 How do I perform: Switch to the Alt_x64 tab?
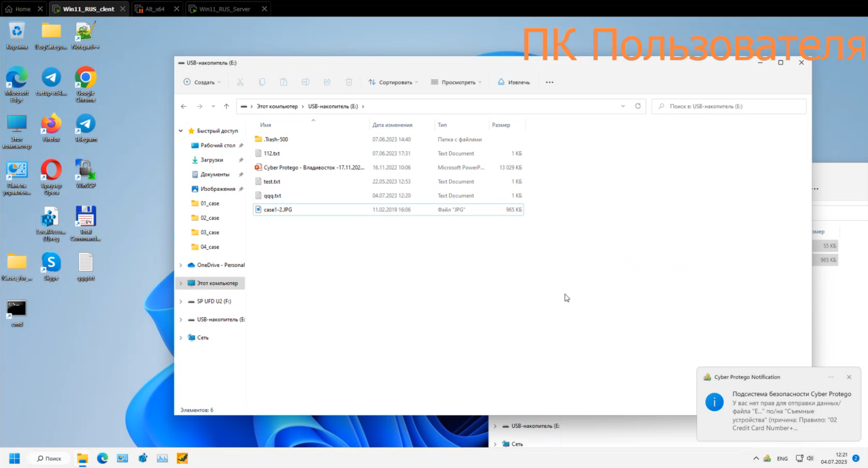coord(155,9)
